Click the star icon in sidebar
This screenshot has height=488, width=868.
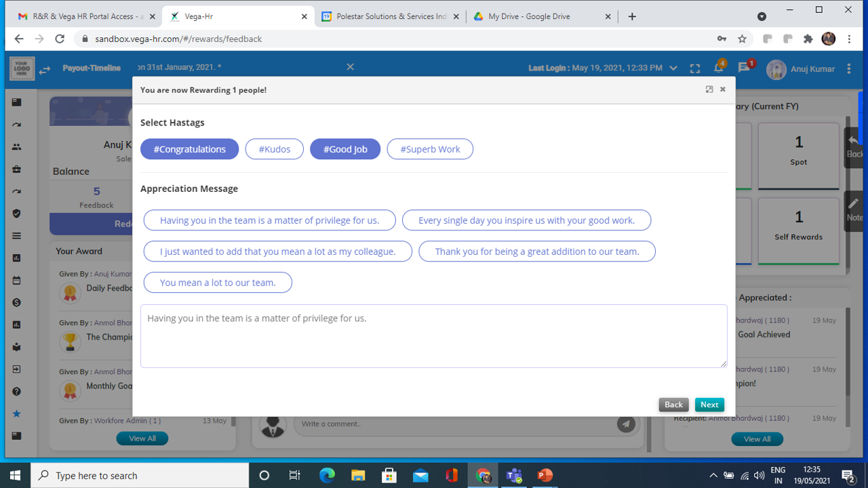[17, 414]
